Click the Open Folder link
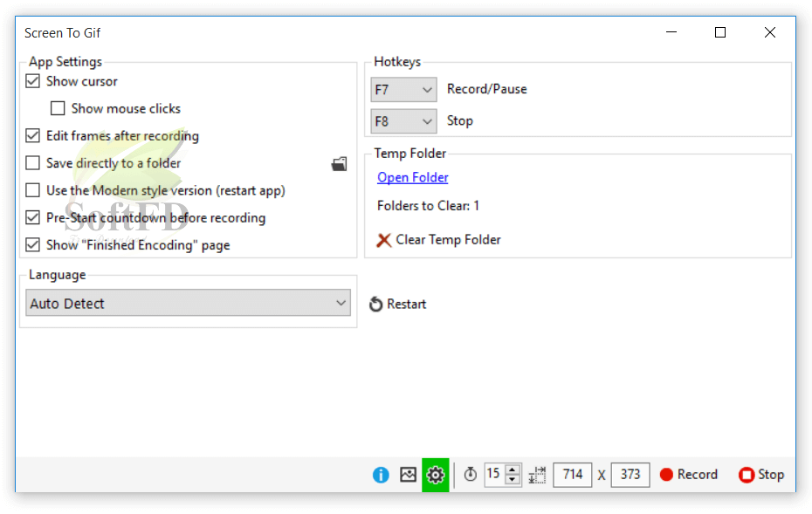This screenshot has width=812, height=514. 413,177
